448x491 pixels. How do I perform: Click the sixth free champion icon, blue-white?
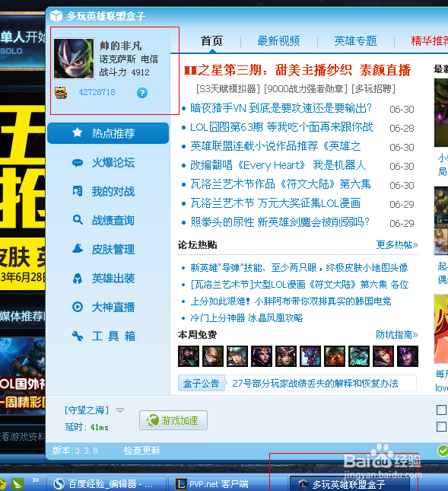click(x=310, y=356)
